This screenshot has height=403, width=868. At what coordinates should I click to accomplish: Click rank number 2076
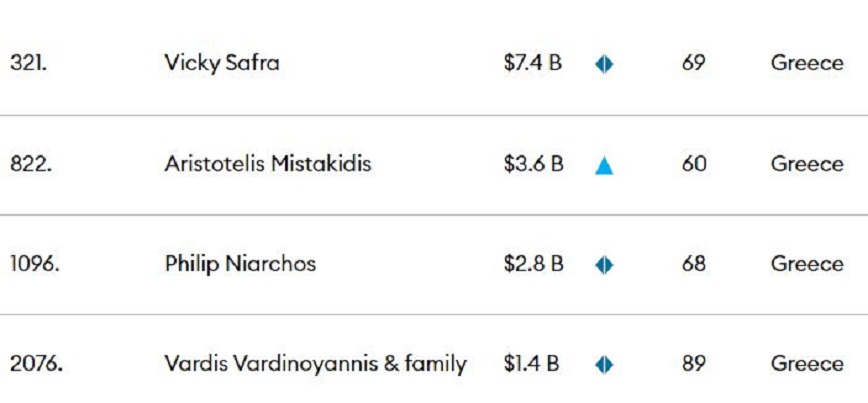(x=36, y=364)
